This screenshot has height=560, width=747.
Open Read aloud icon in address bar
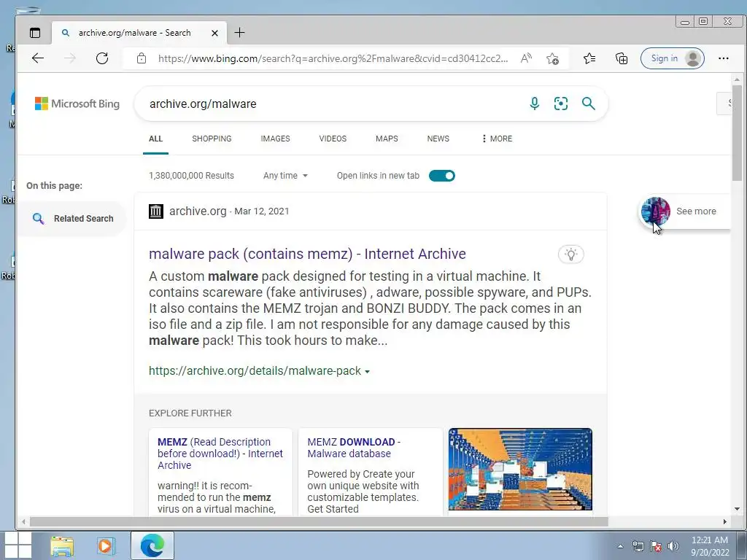pos(526,58)
